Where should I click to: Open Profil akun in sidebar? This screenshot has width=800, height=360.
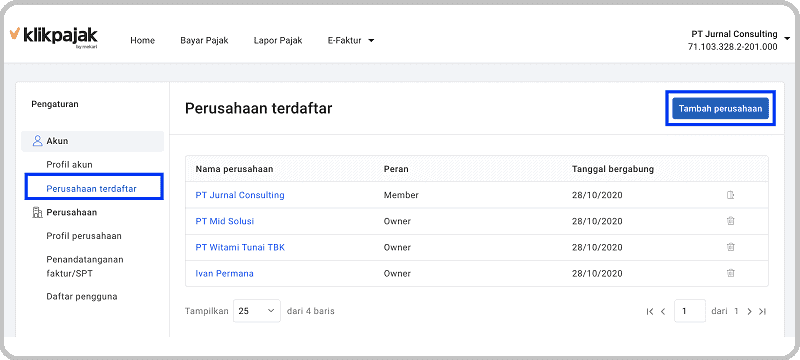69,165
